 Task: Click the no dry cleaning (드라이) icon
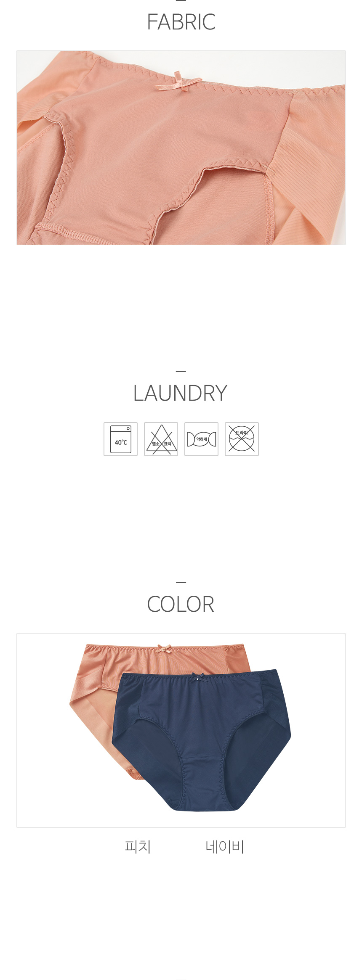tap(242, 439)
